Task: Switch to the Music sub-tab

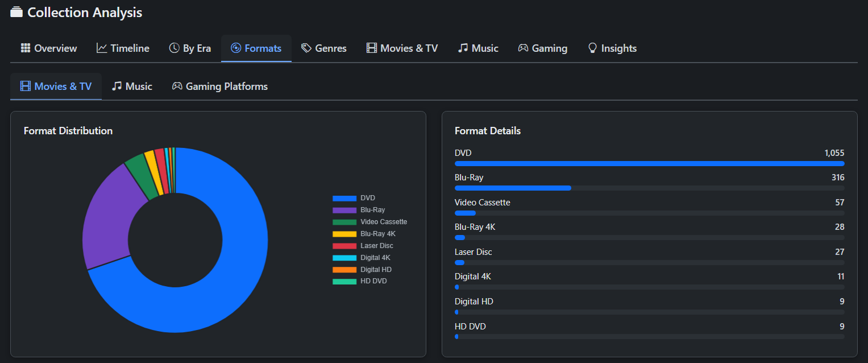Action: pyautogui.click(x=132, y=86)
